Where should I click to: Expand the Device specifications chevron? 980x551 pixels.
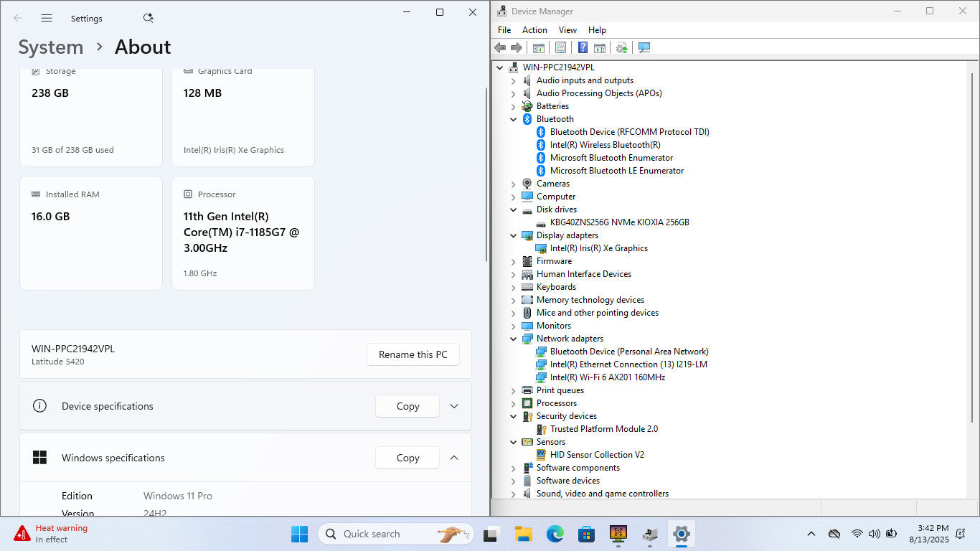click(x=454, y=406)
